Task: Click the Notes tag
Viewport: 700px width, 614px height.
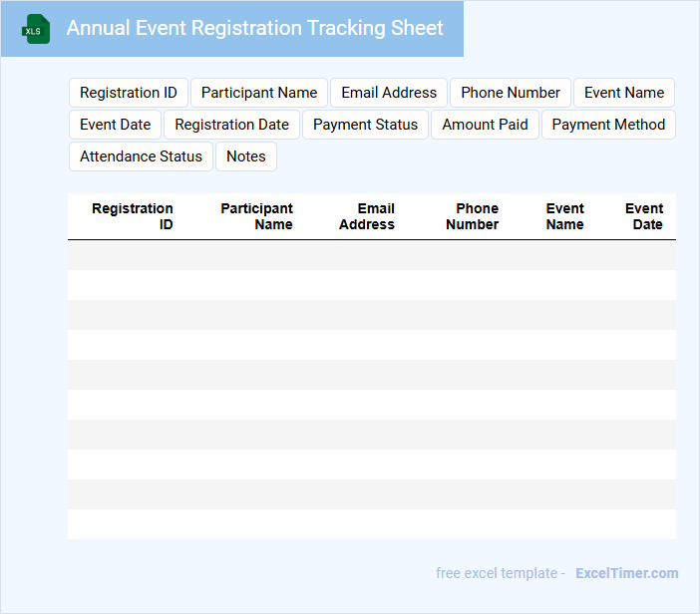Action: click(x=246, y=156)
